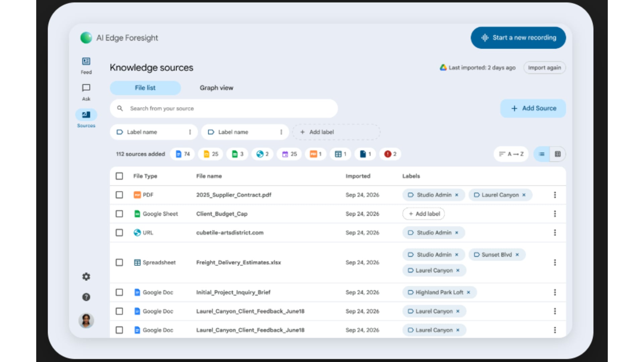Filter by spreadsheet table chip showing 1
Image resolution: width=644 pixels, height=362 pixels.
(x=340, y=154)
